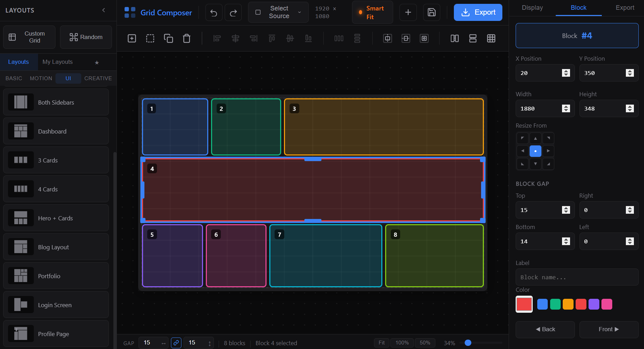Open the CREATIVE layouts category
Image resolution: width=644 pixels, height=349 pixels.
(x=98, y=78)
